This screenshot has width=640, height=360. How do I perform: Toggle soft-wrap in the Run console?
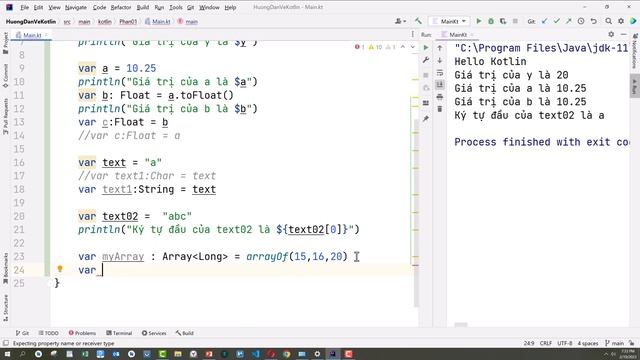click(x=440, y=73)
